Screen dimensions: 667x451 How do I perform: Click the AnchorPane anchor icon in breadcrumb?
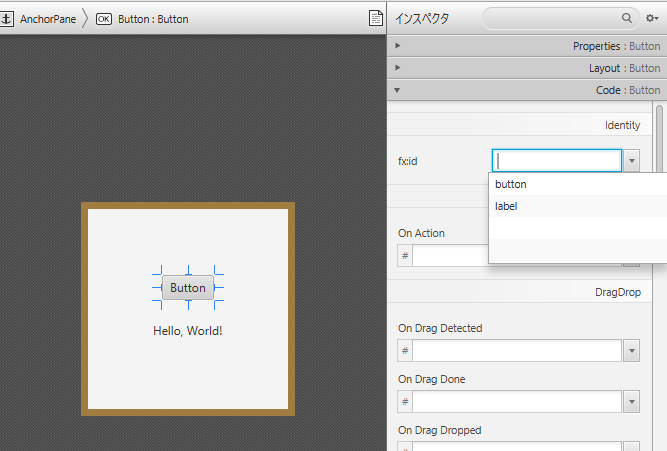[x=6, y=19]
